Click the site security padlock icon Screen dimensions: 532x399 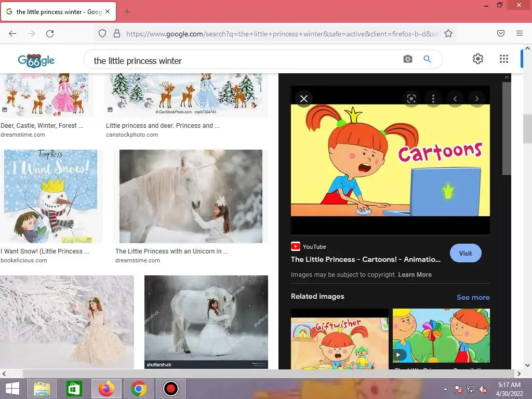[x=117, y=33]
